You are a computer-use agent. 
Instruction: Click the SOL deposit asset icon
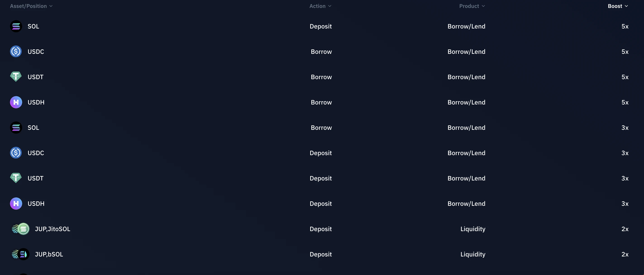tap(16, 26)
